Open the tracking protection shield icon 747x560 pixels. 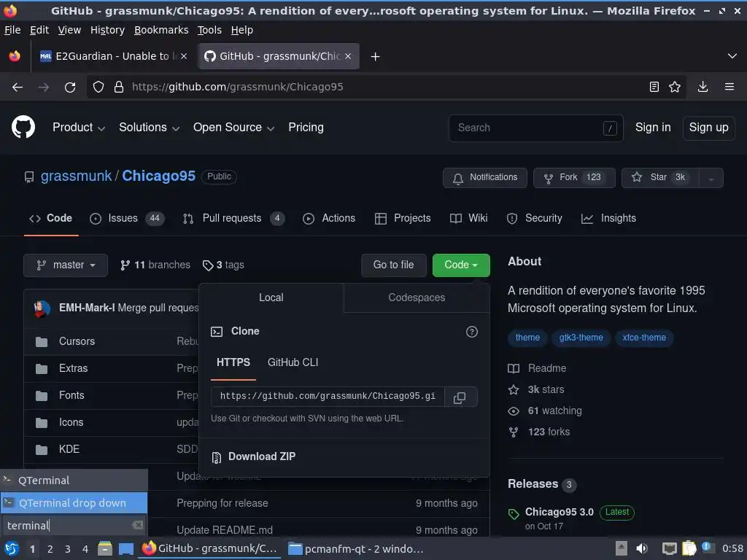pos(98,87)
